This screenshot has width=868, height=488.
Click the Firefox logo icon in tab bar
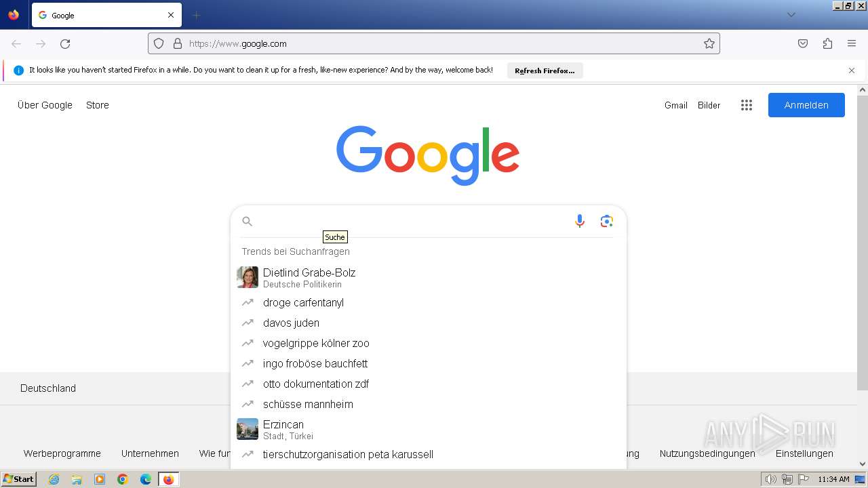click(x=14, y=15)
